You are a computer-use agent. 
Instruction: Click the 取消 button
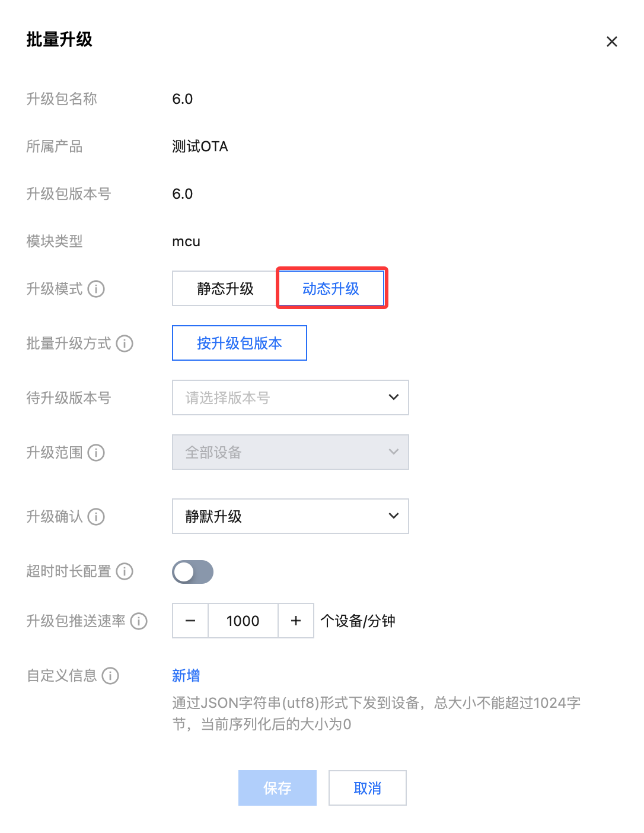[x=368, y=788]
